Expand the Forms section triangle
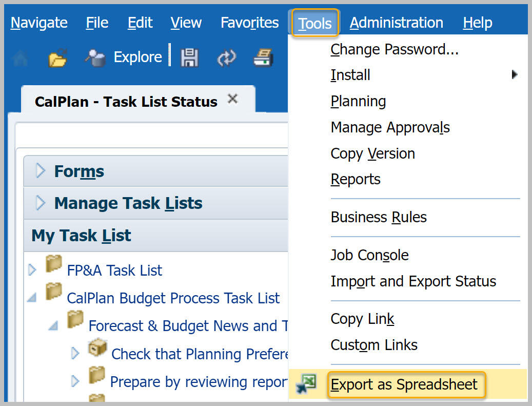 [40, 170]
